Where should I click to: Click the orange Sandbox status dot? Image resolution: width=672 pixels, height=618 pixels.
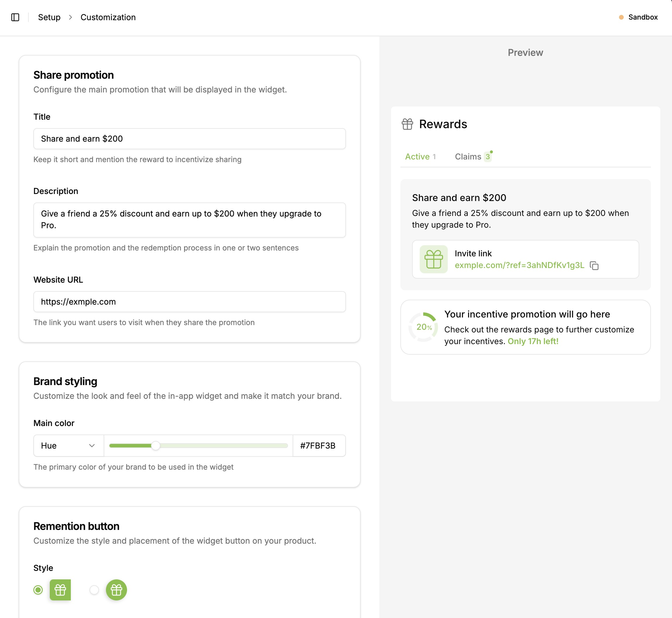pyautogui.click(x=621, y=17)
